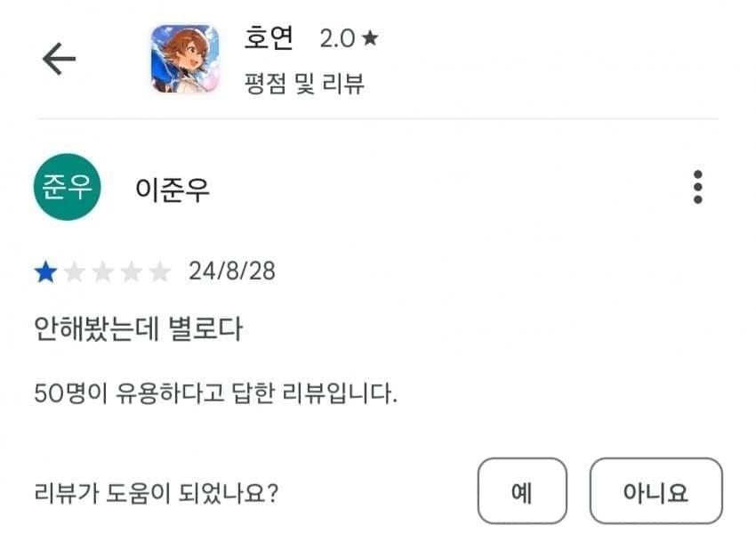Viewport: 756px width, 534px height.
Task: Click the third gray review star
Action: pyautogui.click(x=102, y=271)
